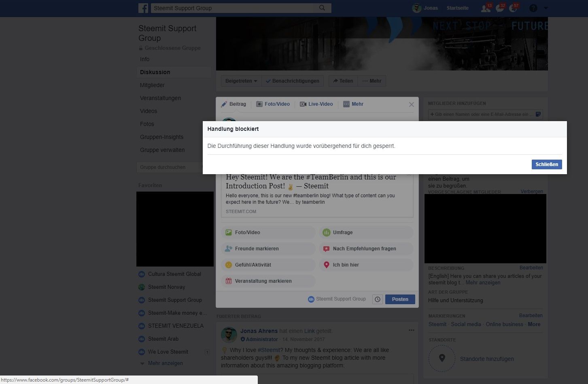Click Steemit Support Group audience selector

(337, 299)
